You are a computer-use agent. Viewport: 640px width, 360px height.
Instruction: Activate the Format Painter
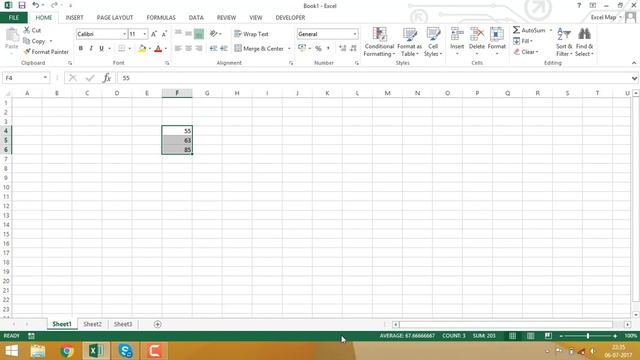[46, 52]
